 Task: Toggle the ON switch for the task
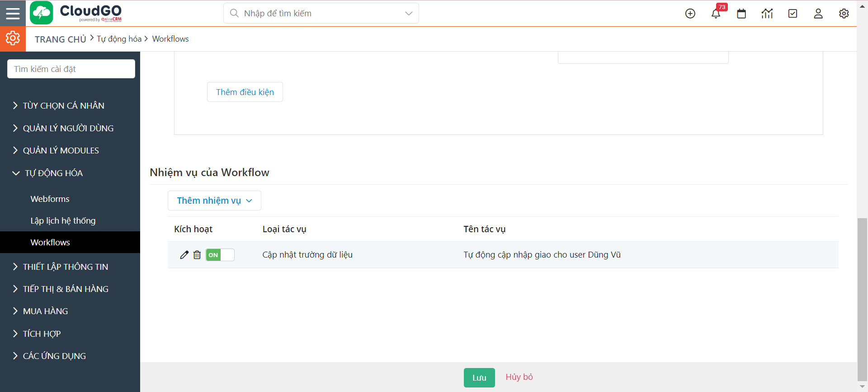coord(220,255)
